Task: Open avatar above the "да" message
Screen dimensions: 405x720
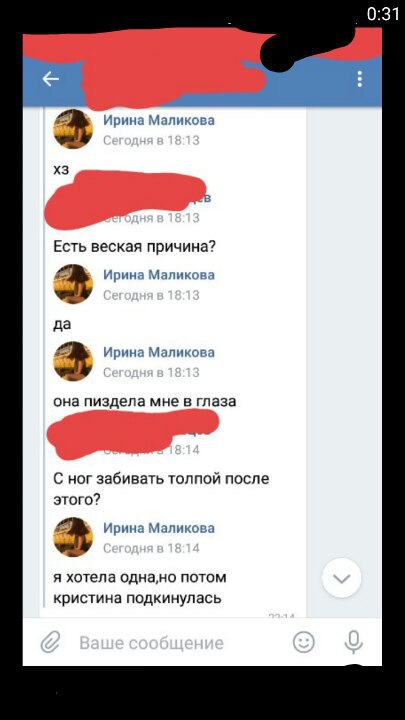Action: pos(73,284)
